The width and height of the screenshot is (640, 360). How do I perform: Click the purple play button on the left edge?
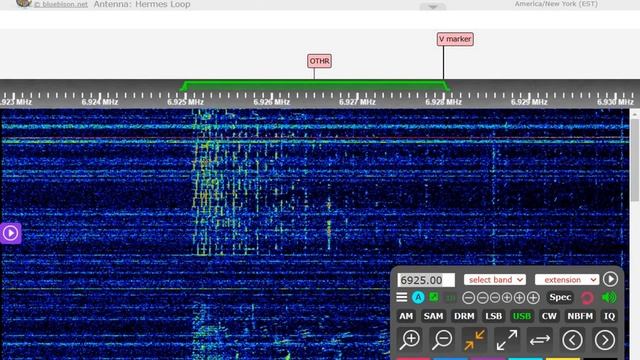click(x=10, y=233)
